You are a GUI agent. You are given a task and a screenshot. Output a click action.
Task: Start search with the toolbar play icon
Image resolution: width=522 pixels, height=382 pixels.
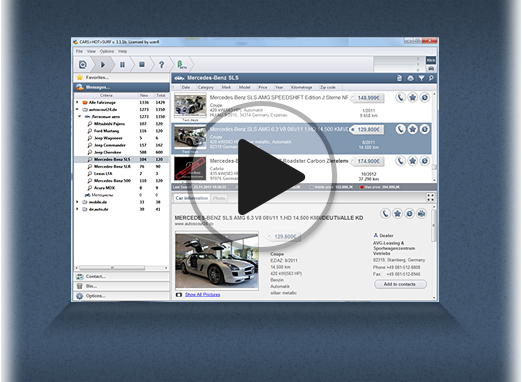[x=103, y=64]
